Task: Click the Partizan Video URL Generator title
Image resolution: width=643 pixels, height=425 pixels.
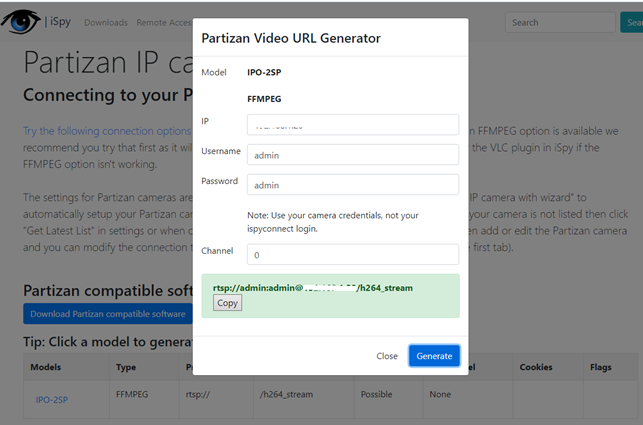Action: click(x=291, y=38)
